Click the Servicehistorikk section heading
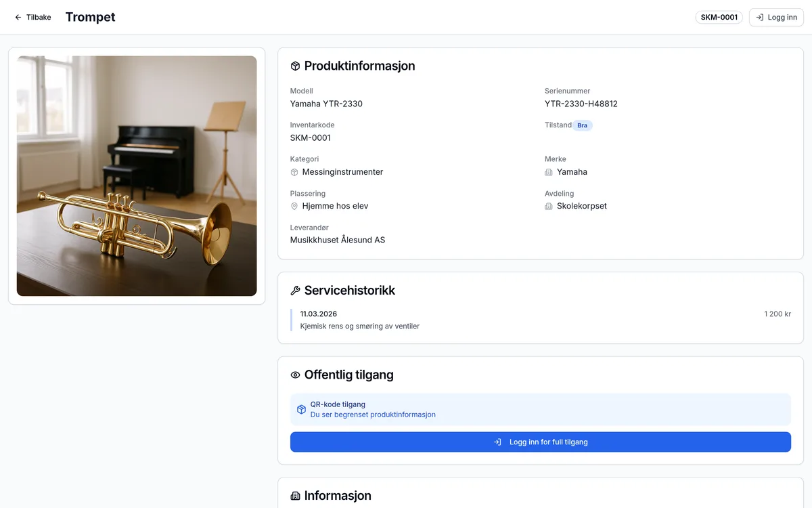 [x=350, y=291]
